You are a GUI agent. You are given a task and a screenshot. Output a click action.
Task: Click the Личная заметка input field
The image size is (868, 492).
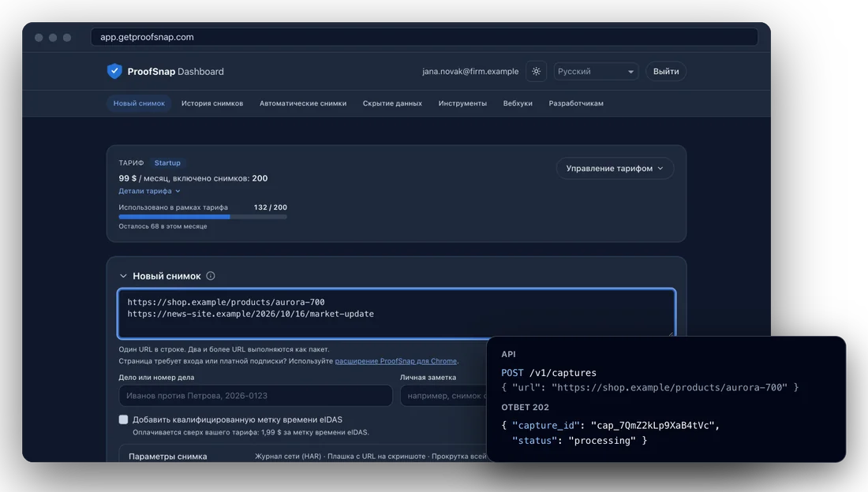coord(443,396)
